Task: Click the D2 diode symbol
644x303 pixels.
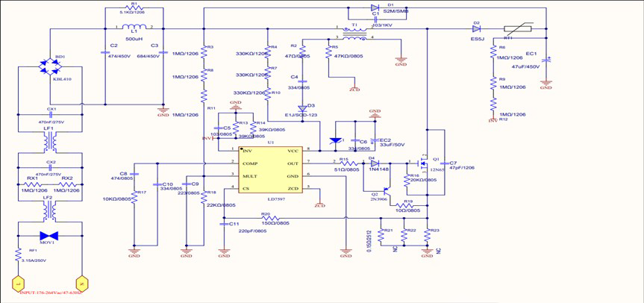Action: pos(476,29)
